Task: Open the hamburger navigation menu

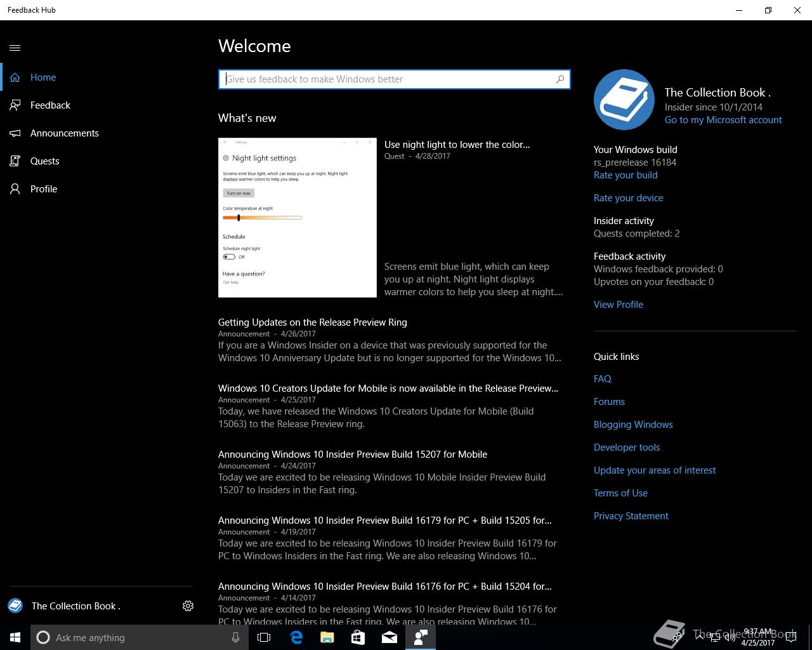Action: [x=15, y=48]
